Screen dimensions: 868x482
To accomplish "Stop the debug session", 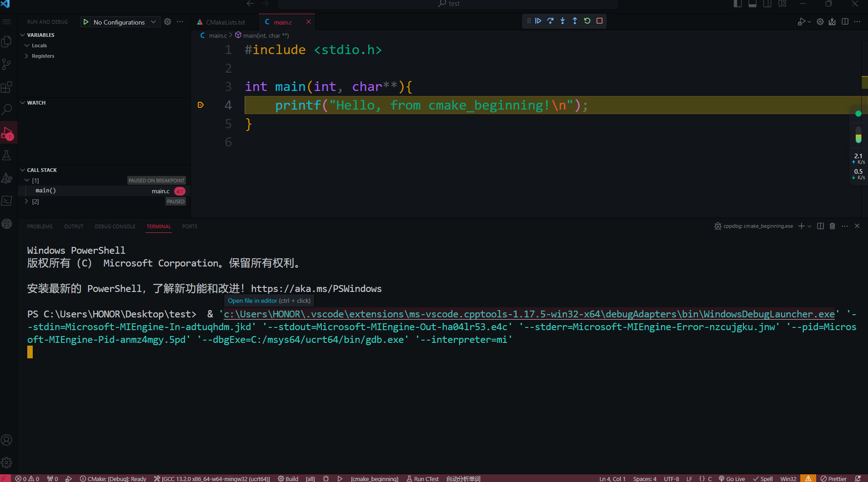I will [x=599, y=21].
